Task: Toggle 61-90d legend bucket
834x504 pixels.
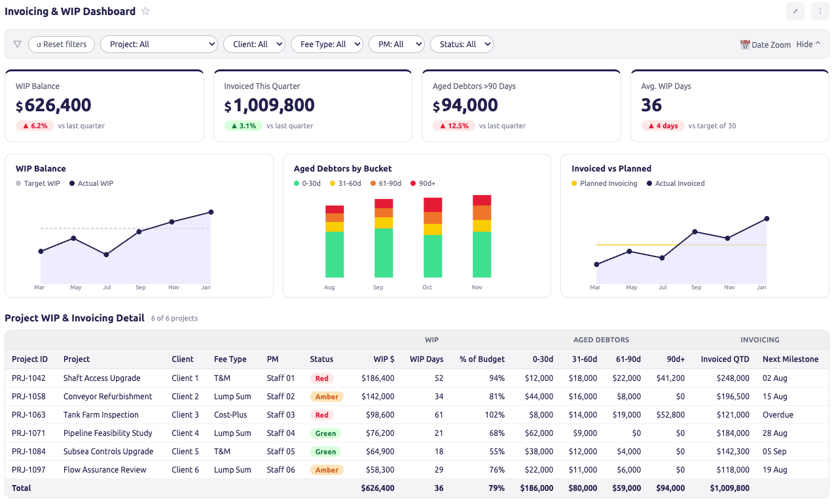Action: pos(386,183)
